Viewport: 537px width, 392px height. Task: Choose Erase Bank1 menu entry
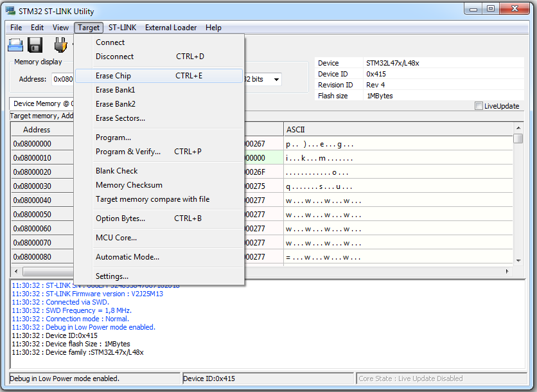(159, 90)
